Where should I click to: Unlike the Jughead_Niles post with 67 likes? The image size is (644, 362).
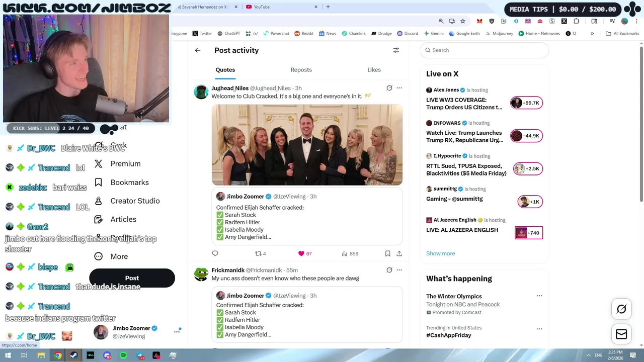[304, 253]
